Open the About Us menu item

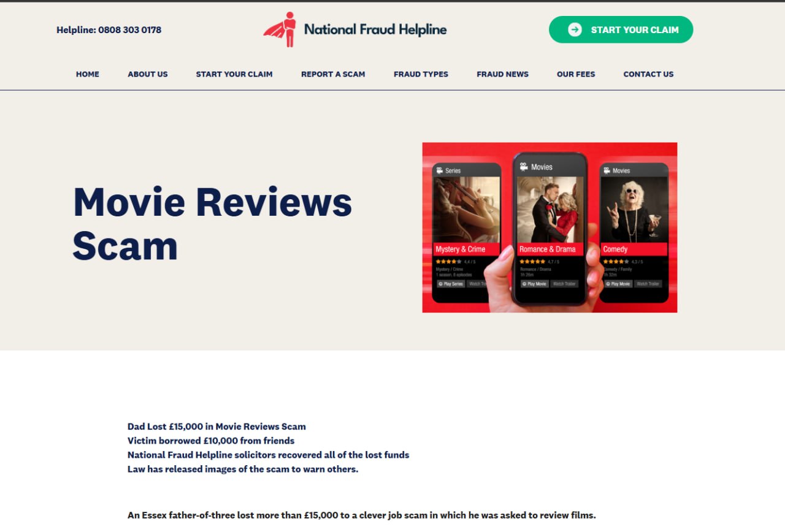tap(148, 74)
